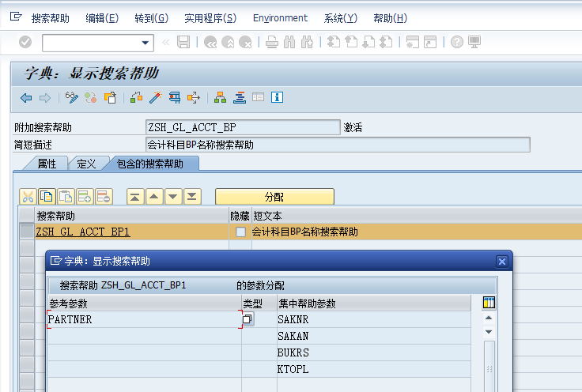Click the Generate shortcut icon
This screenshot has width=582, height=392.
tap(430, 42)
